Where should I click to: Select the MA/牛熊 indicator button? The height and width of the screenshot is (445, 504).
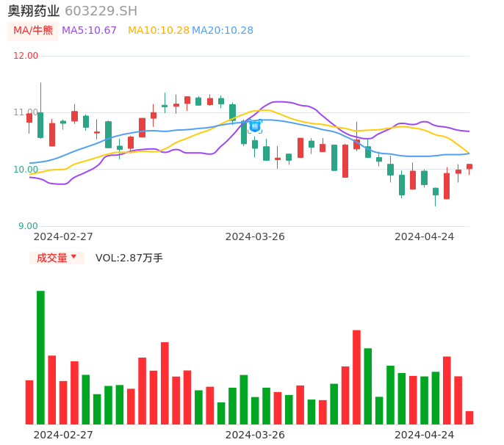point(33,31)
